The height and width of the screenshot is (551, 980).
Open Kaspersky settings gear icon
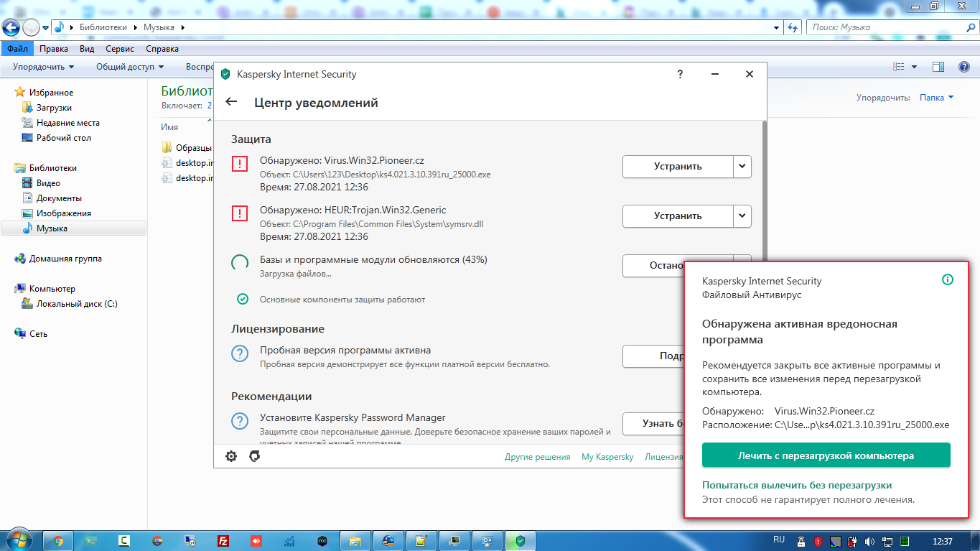[x=231, y=456]
